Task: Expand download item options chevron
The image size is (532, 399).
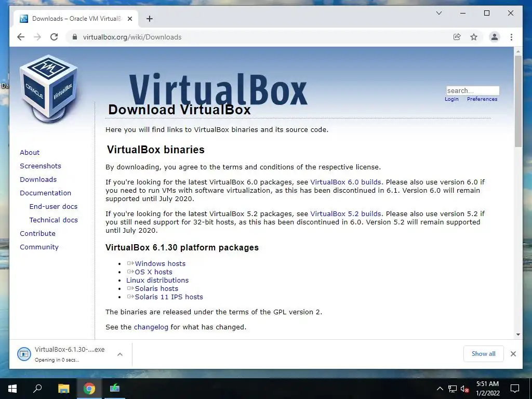Action: click(120, 354)
